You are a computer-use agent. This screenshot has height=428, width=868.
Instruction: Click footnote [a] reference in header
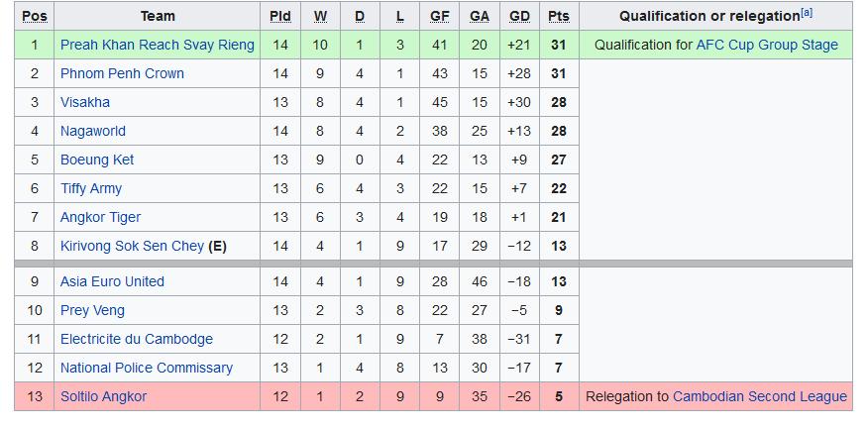807,12
